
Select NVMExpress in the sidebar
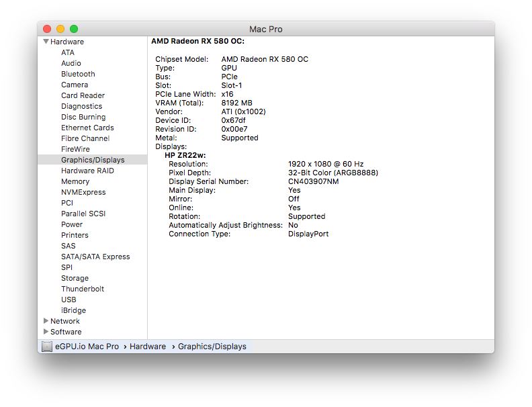[83, 192]
